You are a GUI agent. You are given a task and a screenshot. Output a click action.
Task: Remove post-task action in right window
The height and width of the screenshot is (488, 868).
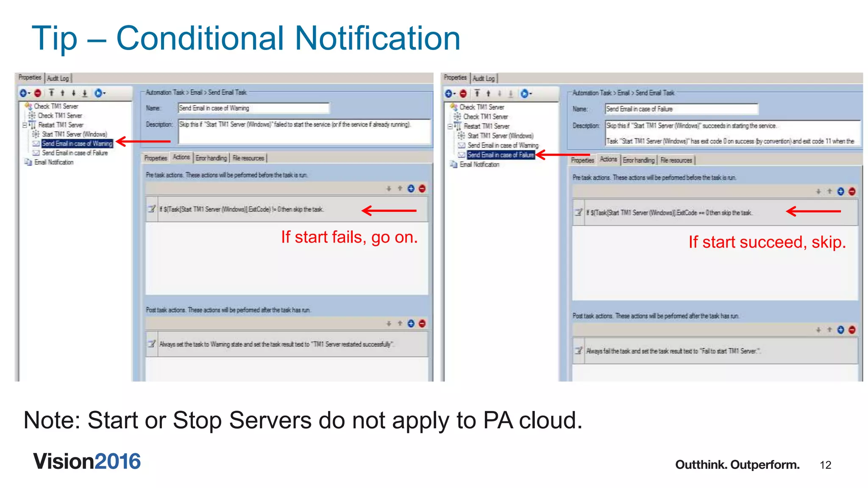pyautogui.click(x=852, y=330)
